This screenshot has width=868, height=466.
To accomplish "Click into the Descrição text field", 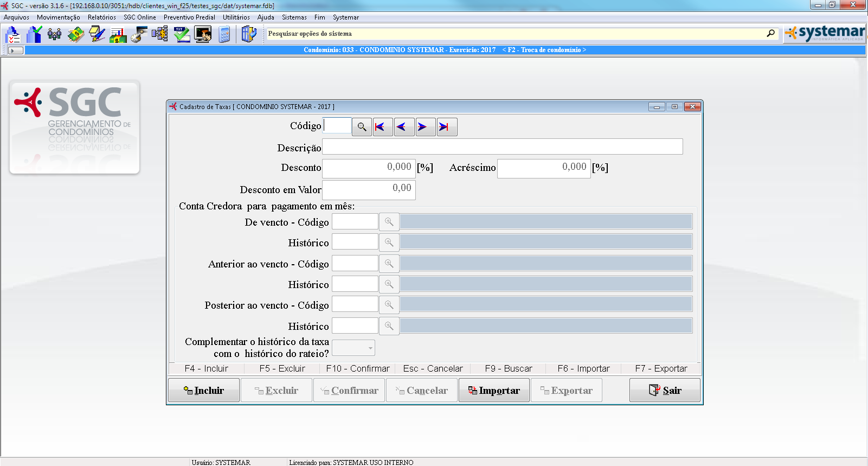I will click(502, 147).
